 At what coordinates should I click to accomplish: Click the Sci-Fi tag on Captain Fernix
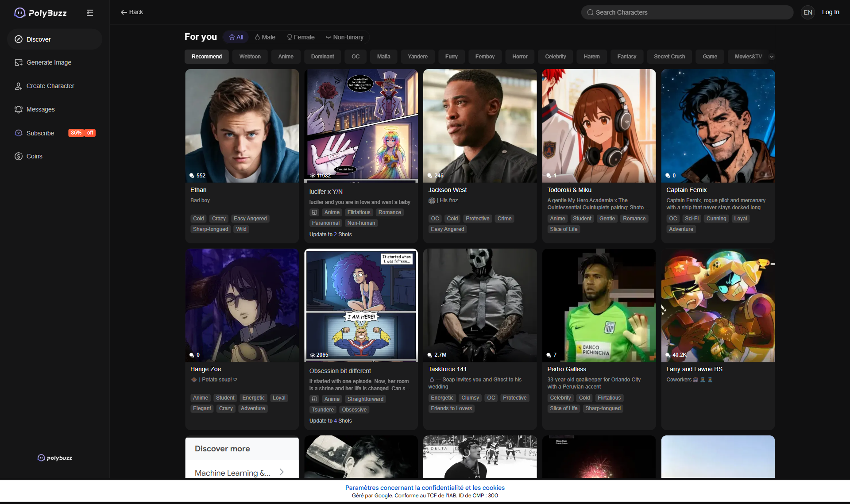pyautogui.click(x=692, y=219)
